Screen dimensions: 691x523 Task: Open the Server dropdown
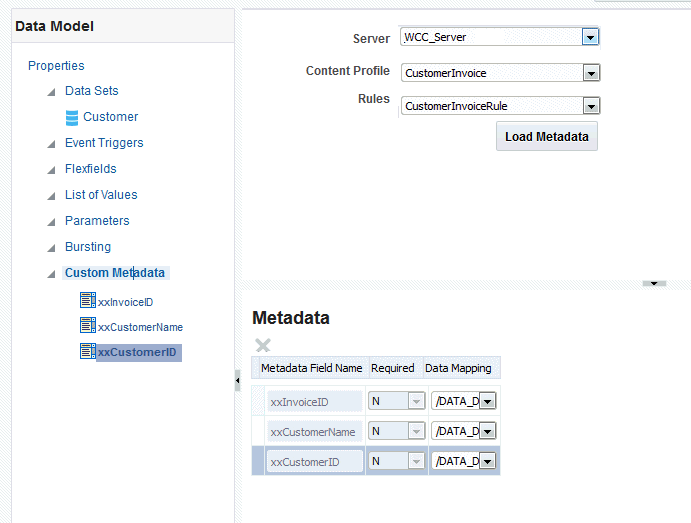[590, 37]
